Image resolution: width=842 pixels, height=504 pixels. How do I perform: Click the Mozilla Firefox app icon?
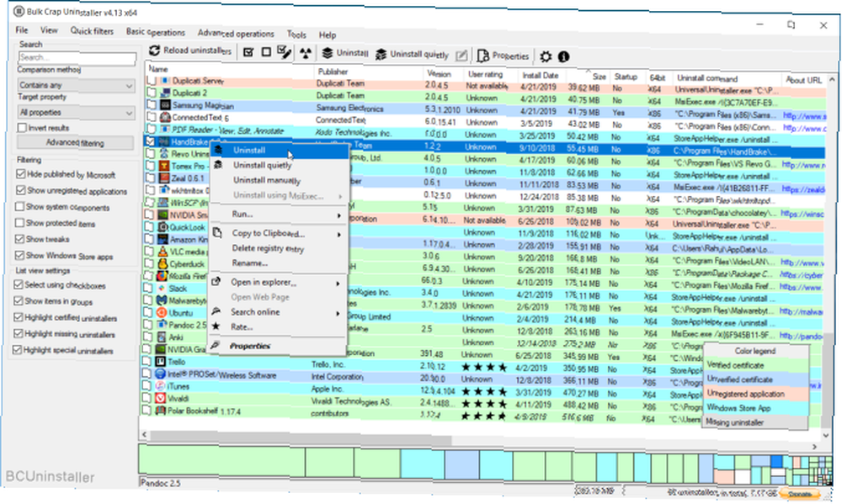162,276
